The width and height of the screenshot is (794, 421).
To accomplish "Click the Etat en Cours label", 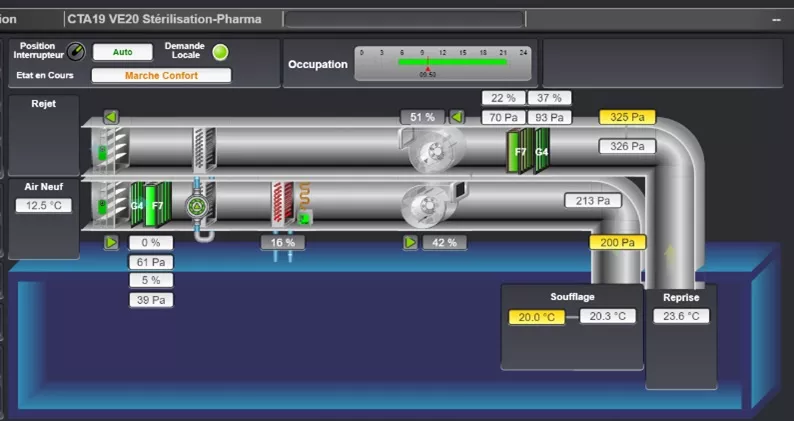I will click(45, 75).
